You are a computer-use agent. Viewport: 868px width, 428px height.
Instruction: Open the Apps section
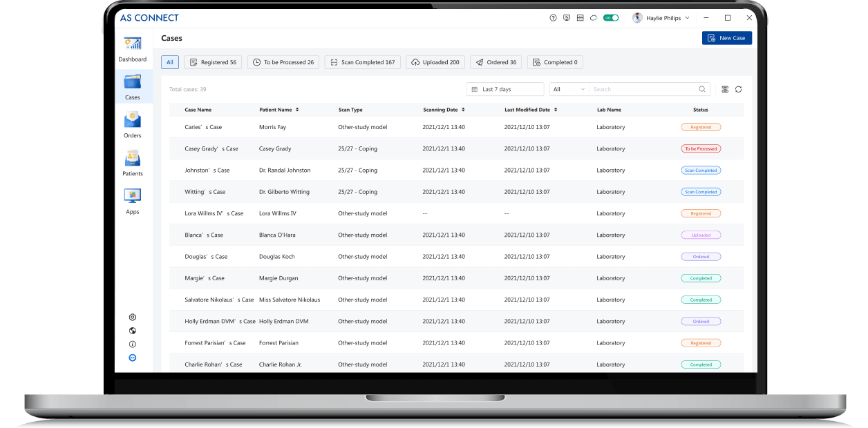[x=132, y=200]
